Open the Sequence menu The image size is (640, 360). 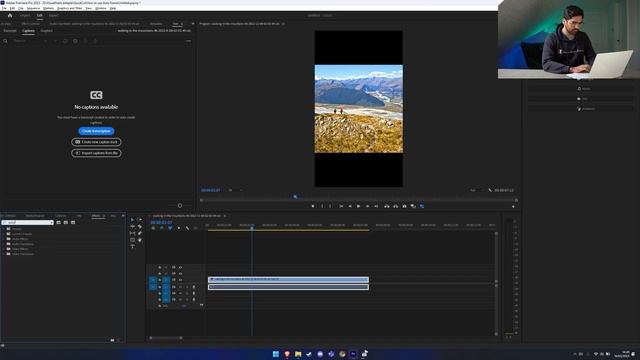point(33,8)
